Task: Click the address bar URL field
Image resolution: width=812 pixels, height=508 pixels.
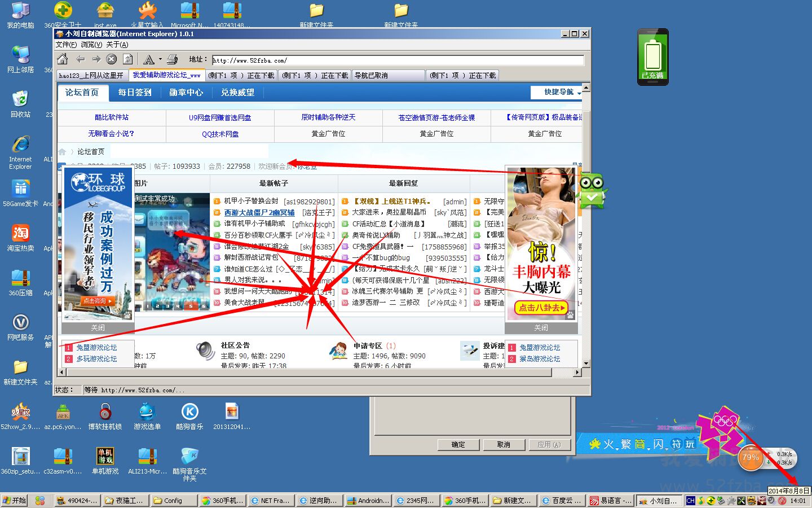Action: pos(398,60)
